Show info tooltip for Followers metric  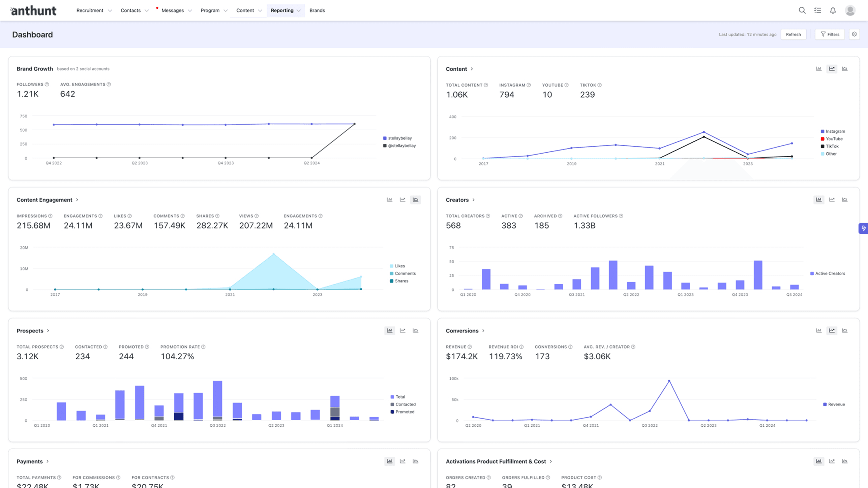point(47,85)
